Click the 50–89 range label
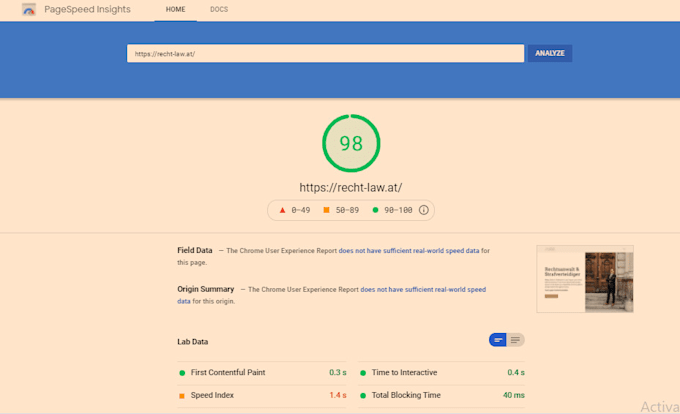Screen dimensions: 680x414 [x=347, y=210]
